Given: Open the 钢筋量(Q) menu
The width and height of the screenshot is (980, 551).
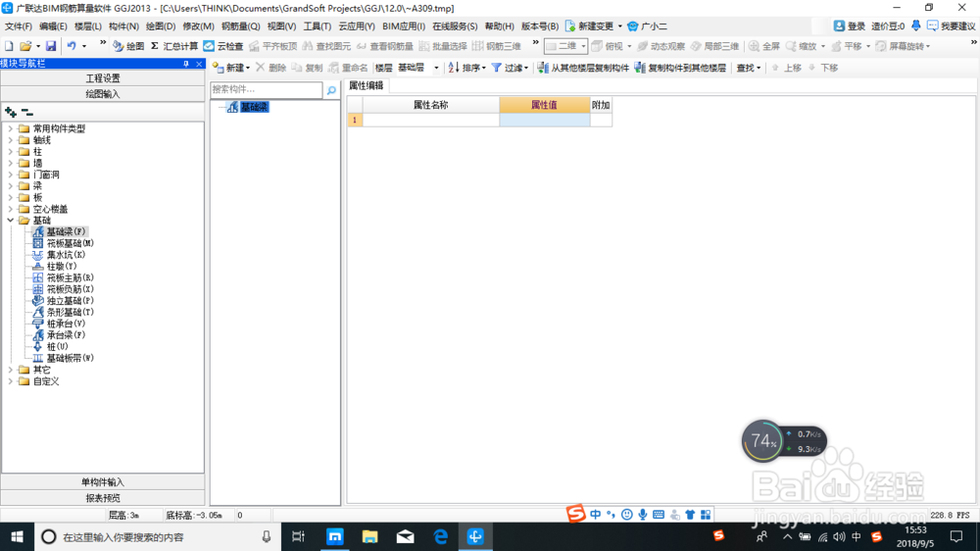Looking at the screenshot, I should pyautogui.click(x=241, y=26).
